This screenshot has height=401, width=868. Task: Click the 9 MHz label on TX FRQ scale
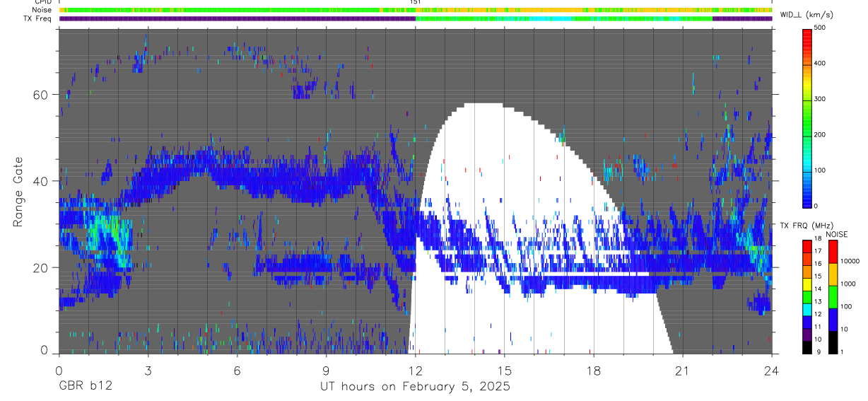[x=817, y=351]
